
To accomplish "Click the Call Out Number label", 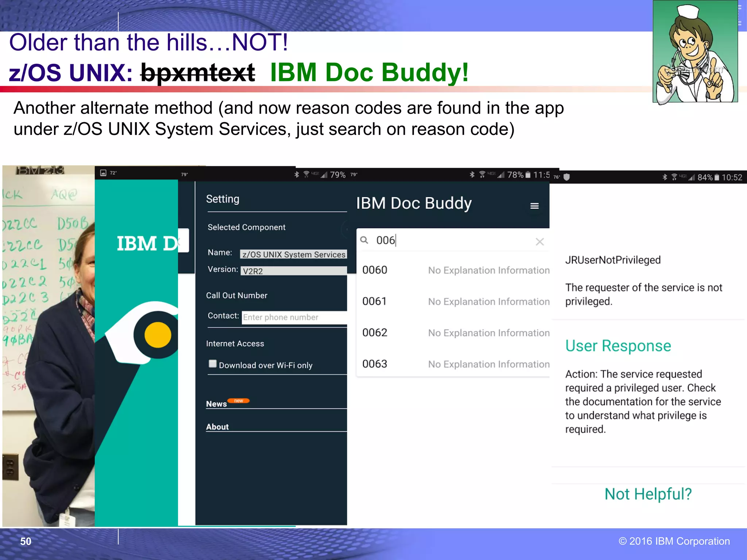I will (237, 295).
